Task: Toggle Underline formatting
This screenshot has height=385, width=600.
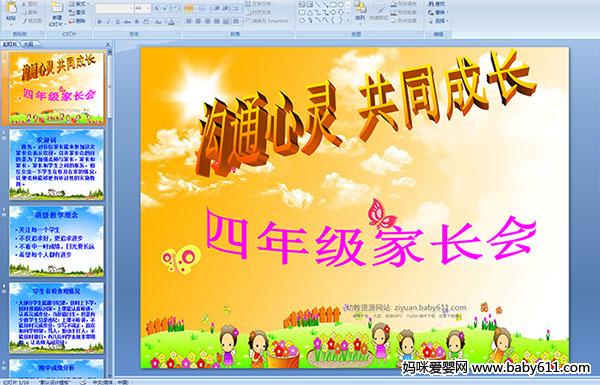Action: 117,22
